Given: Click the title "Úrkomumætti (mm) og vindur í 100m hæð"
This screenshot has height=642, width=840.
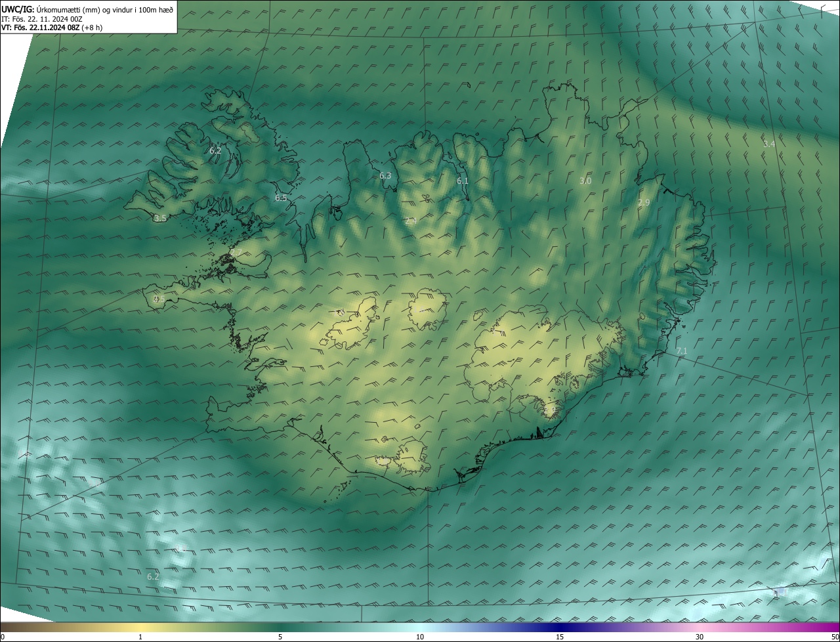Looking at the screenshot, I should click(104, 9).
